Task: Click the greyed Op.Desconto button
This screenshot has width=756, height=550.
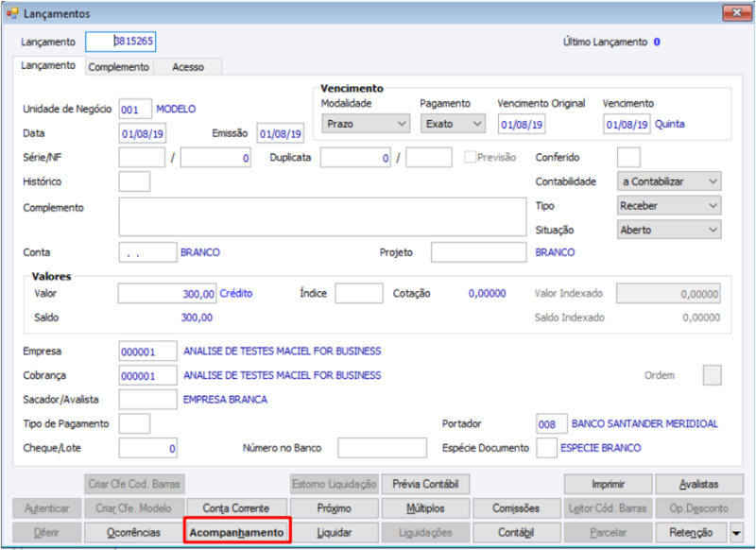Action: pos(699,508)
